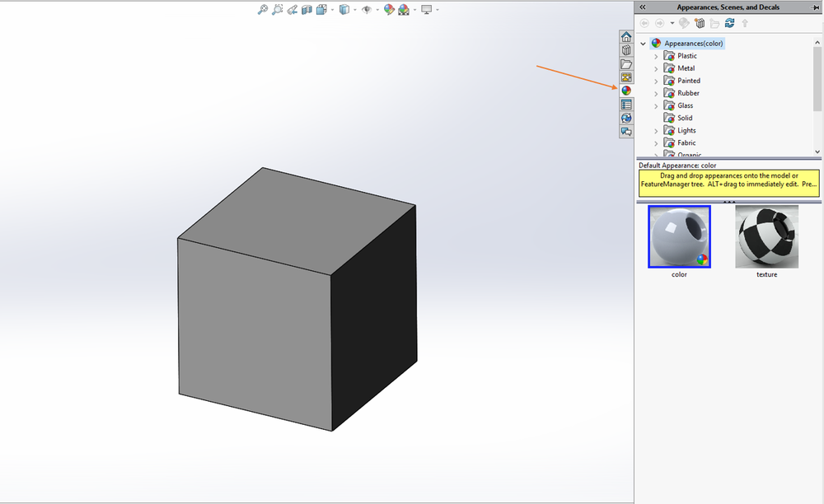The height and width of the screenshot is (504, 824).
Task: Open the Apply Scene dropdown arrow
Action: [414, 10]
